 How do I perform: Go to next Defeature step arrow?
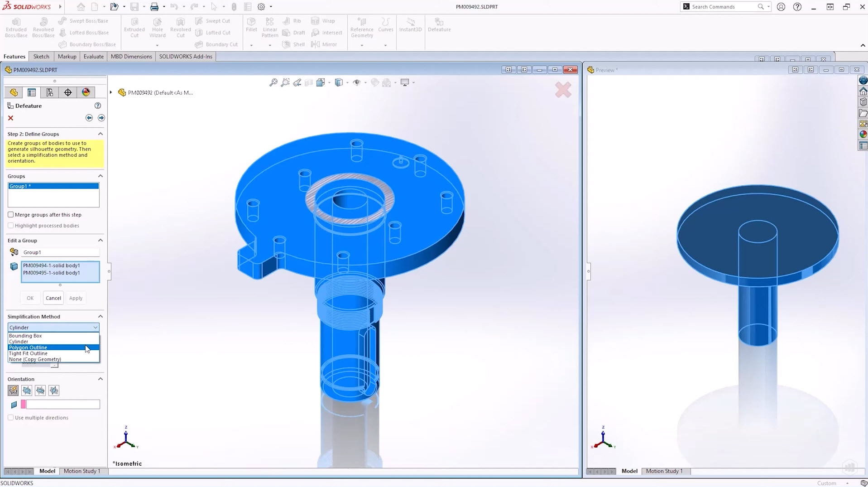click(x=101, y=118)
